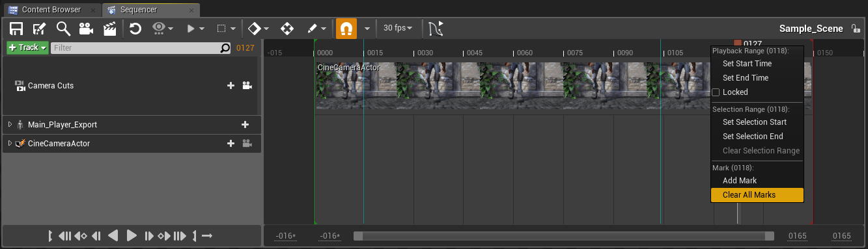Open the Render Movie clapperboard icon
The width and height of the screenshot is (868, 249).
(x=110, y=28)
